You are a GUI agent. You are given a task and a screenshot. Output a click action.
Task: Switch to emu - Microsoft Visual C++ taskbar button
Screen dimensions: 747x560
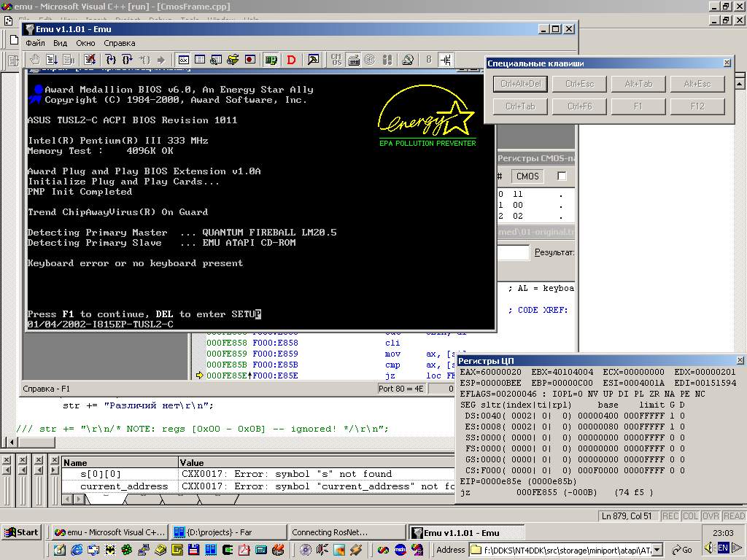pyautogui.click(x=109, y=532)
